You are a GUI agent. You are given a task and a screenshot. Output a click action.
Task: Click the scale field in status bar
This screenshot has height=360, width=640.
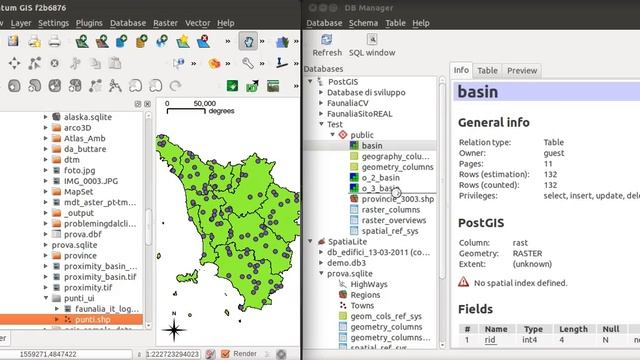(173, 354)
